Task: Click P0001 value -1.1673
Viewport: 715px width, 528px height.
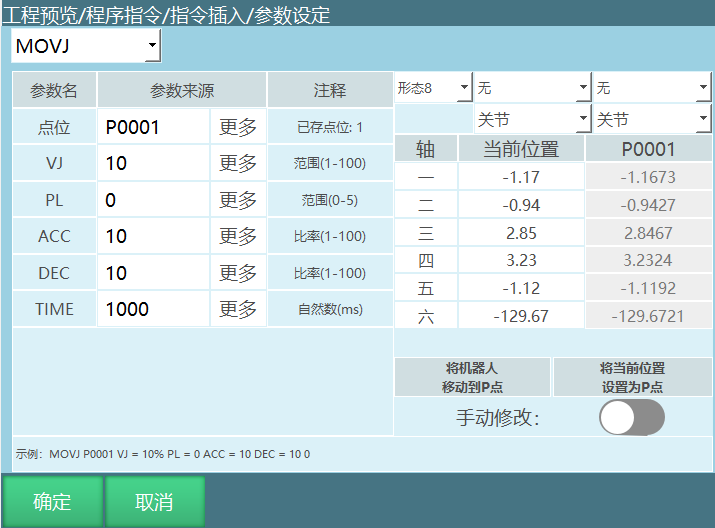Action: pyautogui.click(x=648, y=176)
